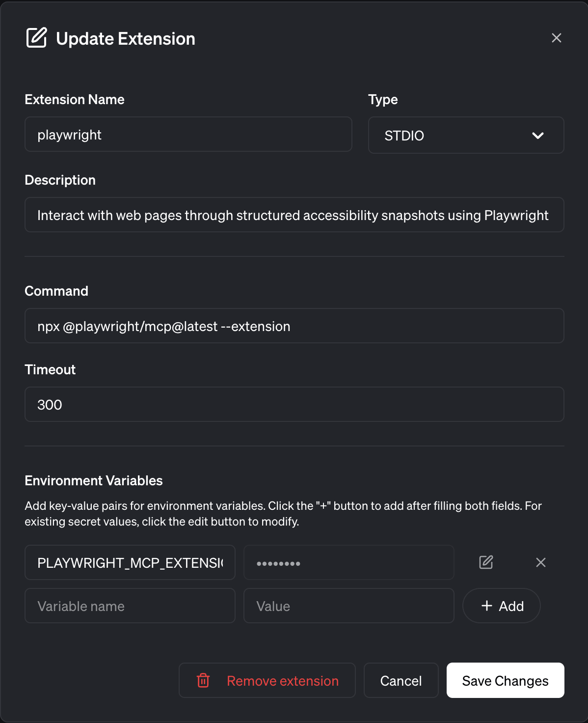Open the Type dropdown showing STDIO
Screen dimensions: 588x723
466,135
